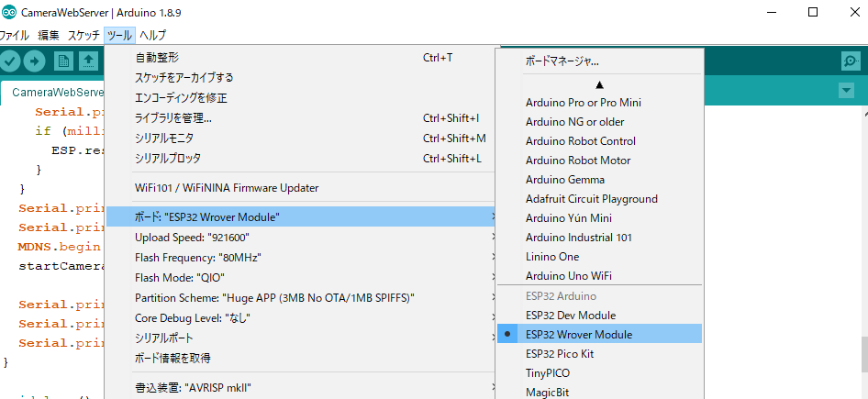
Task: Switch to the CameraWebServer sketch tab
Action: click(54, 92)
